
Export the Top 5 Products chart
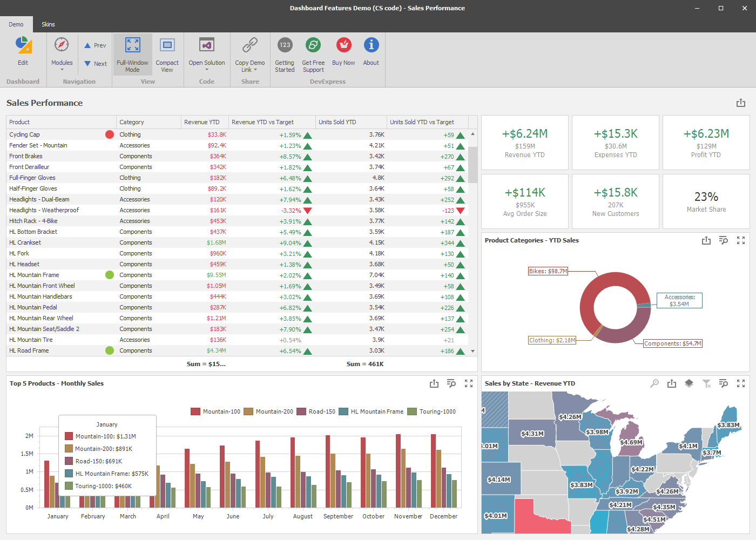(434, 383)
